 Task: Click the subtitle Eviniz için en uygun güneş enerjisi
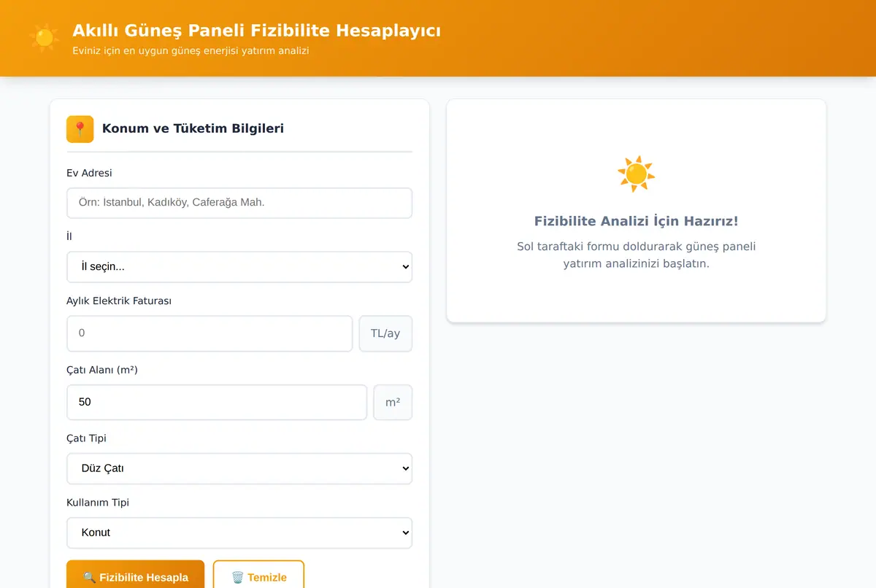tap(191, 51)
